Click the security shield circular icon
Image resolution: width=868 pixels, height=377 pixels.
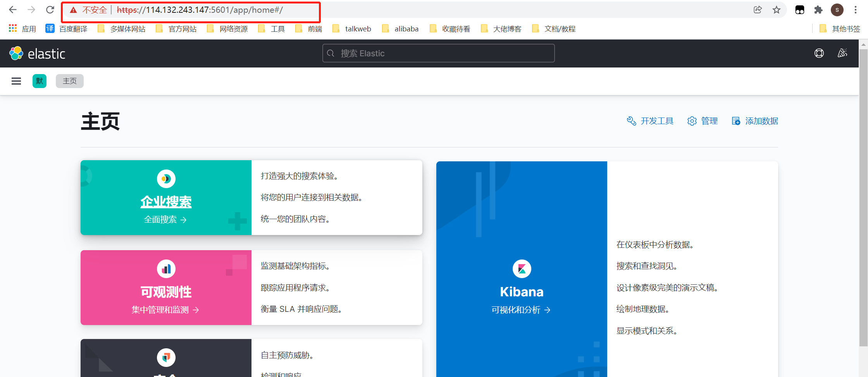(x=166, y=358)
